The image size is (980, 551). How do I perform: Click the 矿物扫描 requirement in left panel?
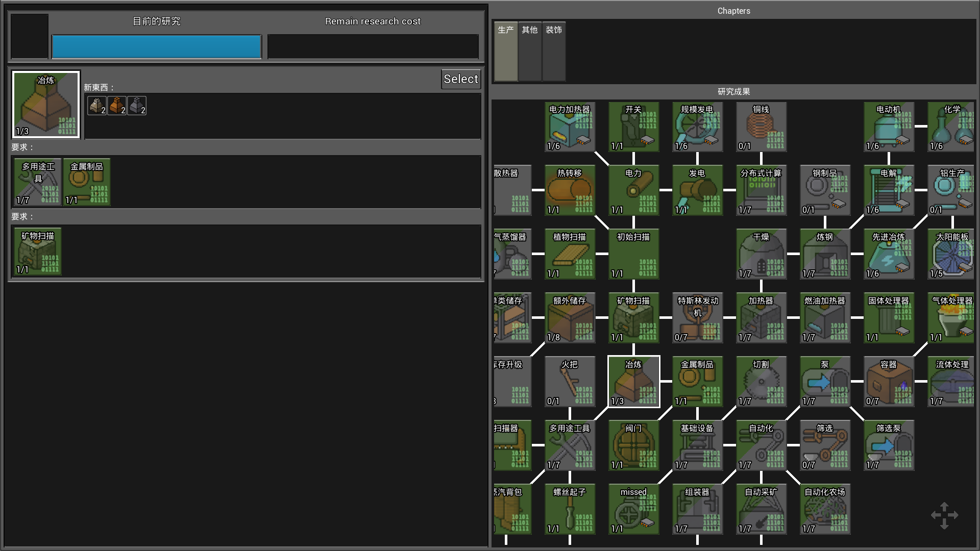pos(38,252)
